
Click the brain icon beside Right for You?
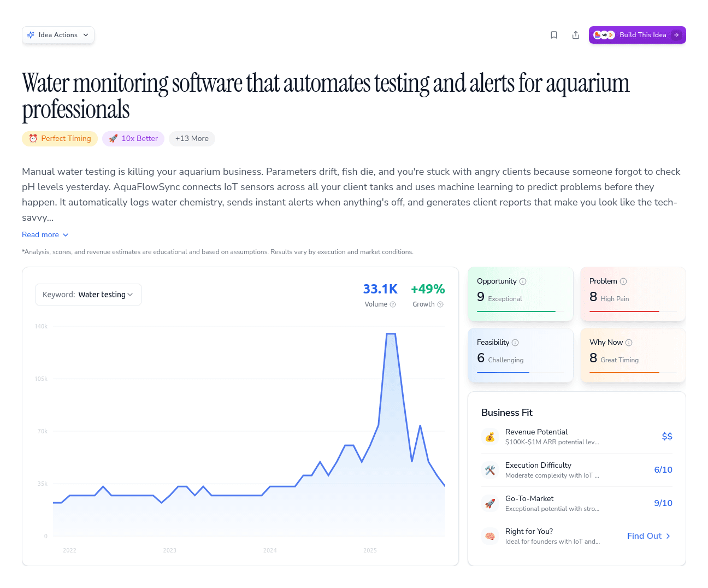490,536
